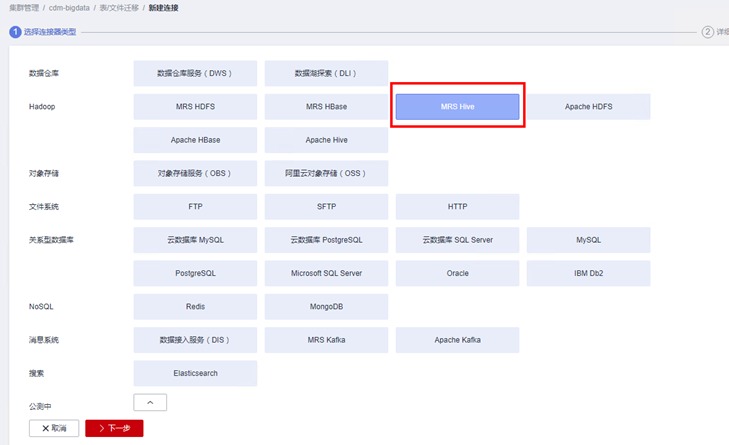This screenshot has height=445, width=729.
Task: Choose 云数据库 PostgreSQL connector
Action: coord(326,240)
